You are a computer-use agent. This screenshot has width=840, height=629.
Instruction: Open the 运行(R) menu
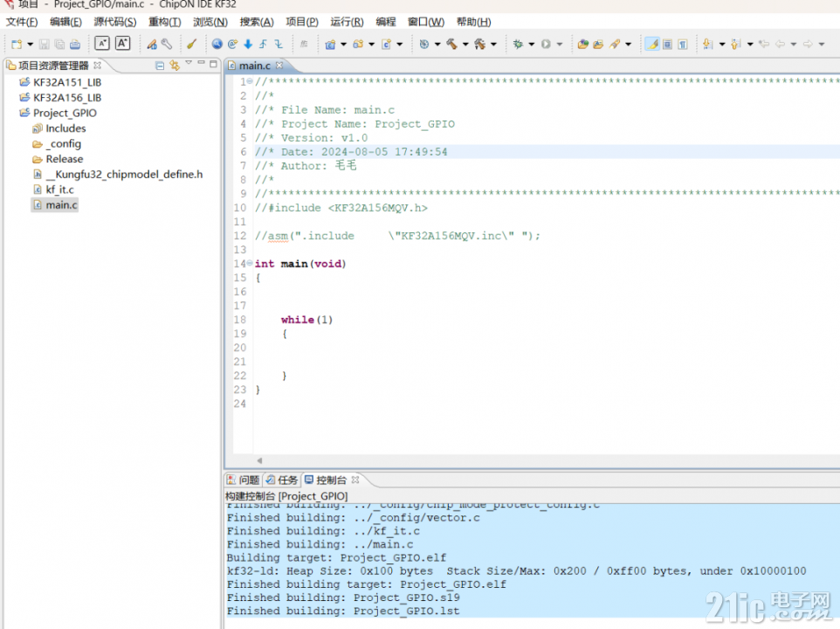pos(348,22)
